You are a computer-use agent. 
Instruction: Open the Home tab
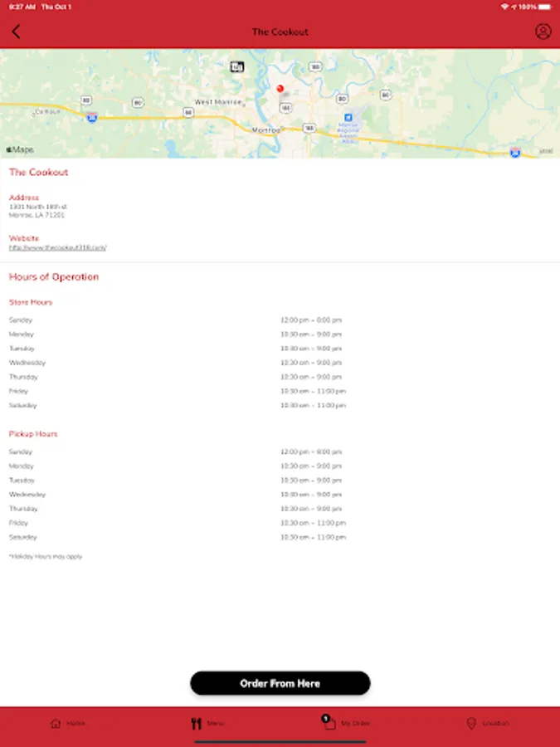[68, 723]
